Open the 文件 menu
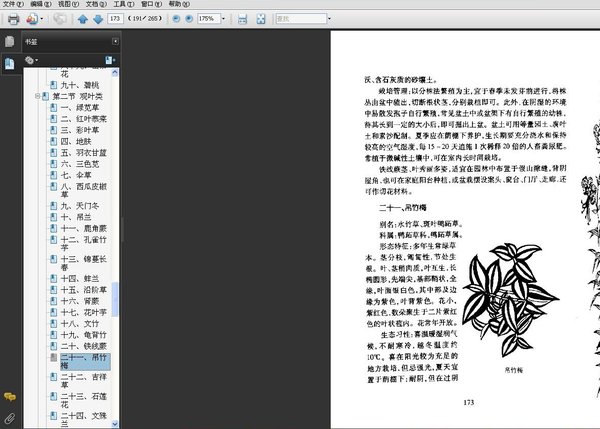Viewport: 600px width, 429px height. point(13,4)
